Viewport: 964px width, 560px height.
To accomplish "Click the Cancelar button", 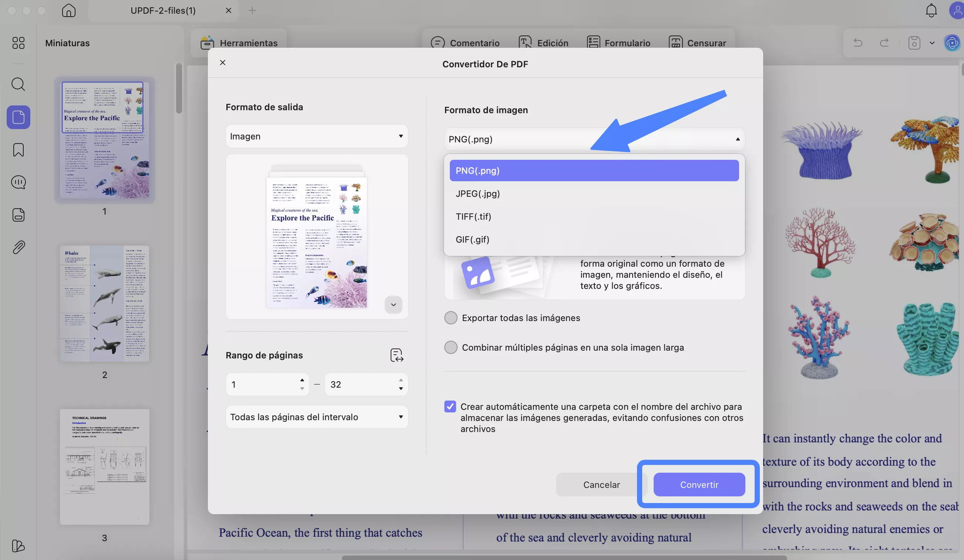I will tap(601, 485).
